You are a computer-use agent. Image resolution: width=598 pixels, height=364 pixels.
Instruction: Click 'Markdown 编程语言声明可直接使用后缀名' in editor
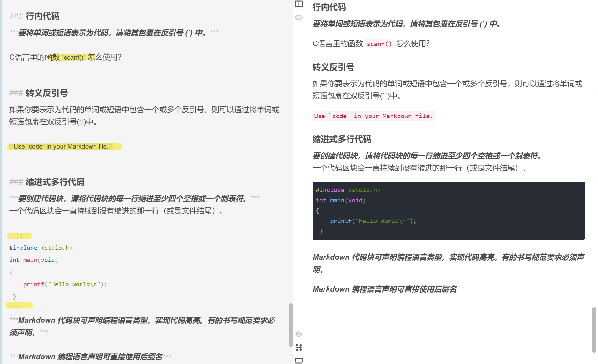(90, 357)
